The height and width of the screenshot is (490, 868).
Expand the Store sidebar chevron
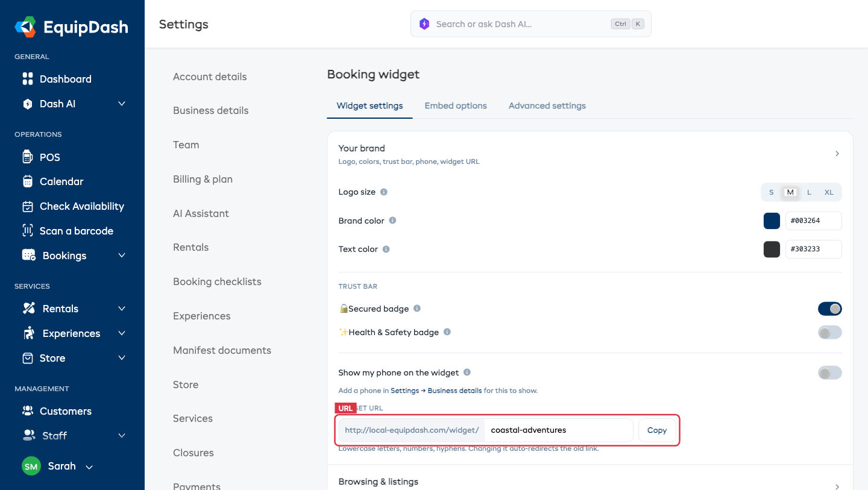tap(122, 358)
